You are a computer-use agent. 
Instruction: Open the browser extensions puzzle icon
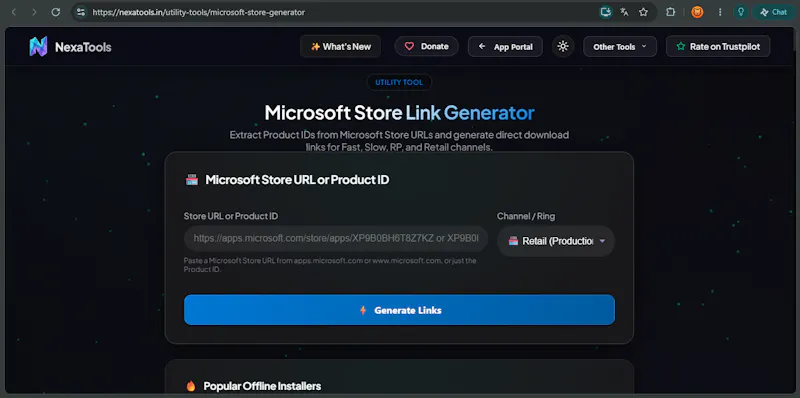(670, 12)
